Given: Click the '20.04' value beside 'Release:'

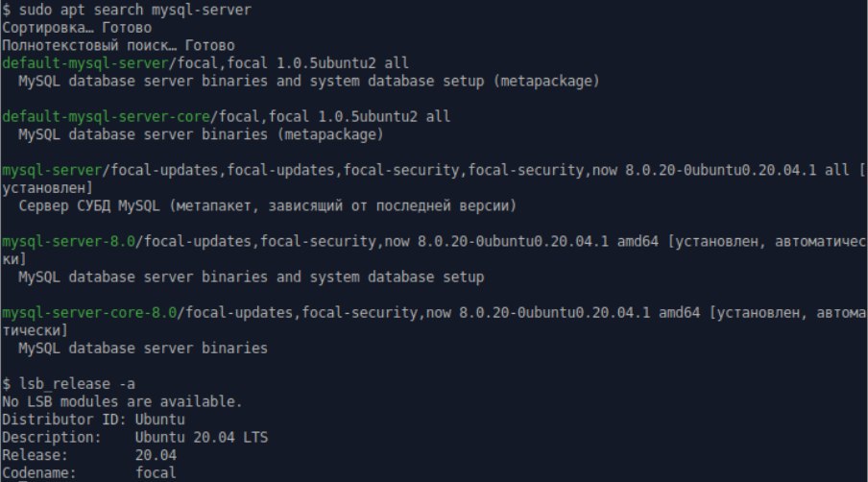Looking at the screenshot, I should (x=156, y=455).
